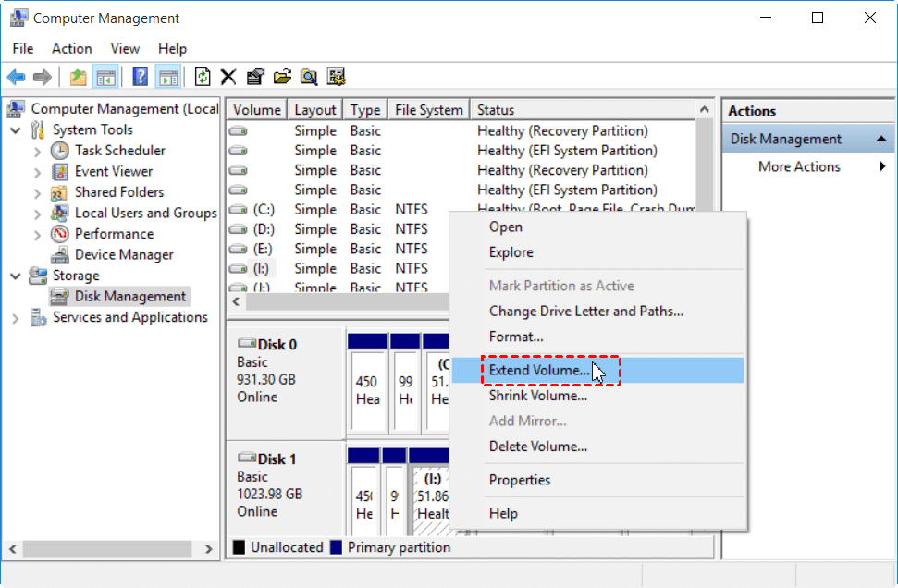Image resolution: width=898 pixels, height=588 pixels.
Task: Select Performance in the tree
Action: pyautogui.click(x=114, y=234)
